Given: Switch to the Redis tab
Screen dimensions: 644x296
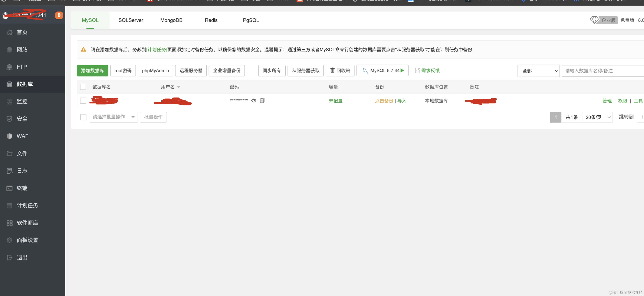Looking at the screenshot, I should [x=211, y=20].
